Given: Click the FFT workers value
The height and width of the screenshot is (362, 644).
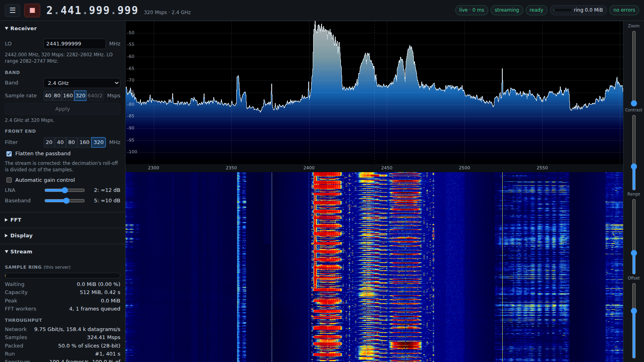Looking at the screenshot, I should pyautogui.click(x=95, y=309).
